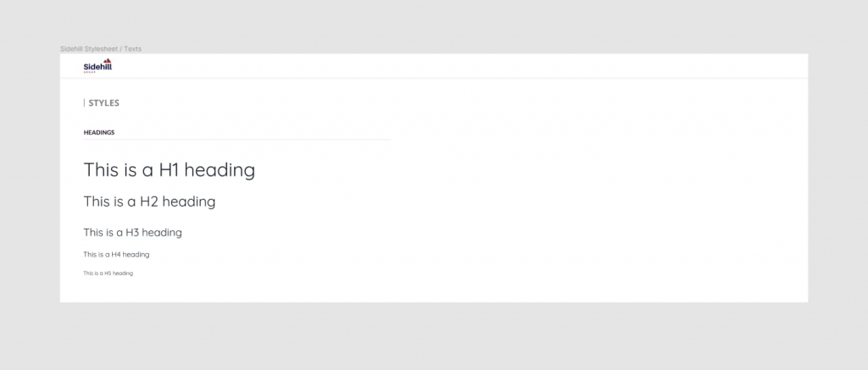Click empty gray canvas below the frame
This screenshot has width=868, height=370.
434,336
